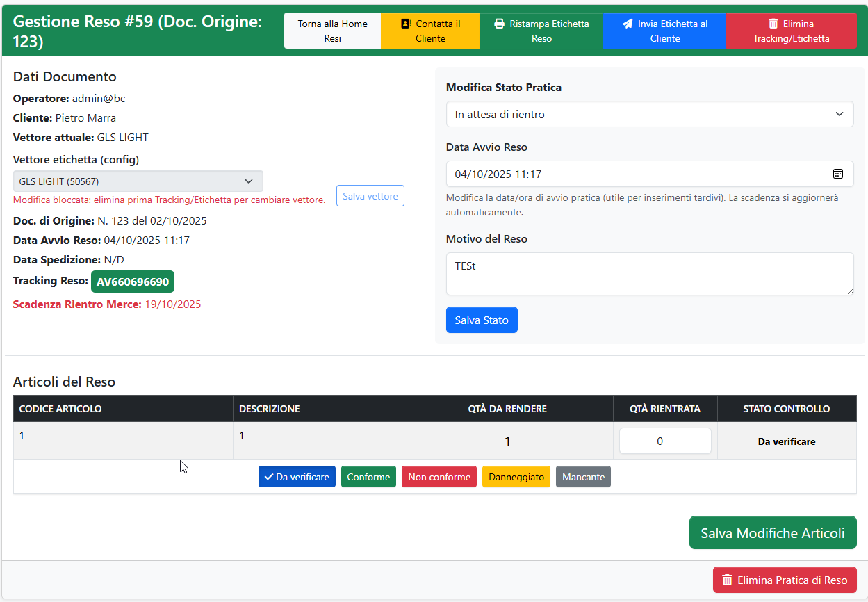Mark the item as Mancante

coord(583,477)
